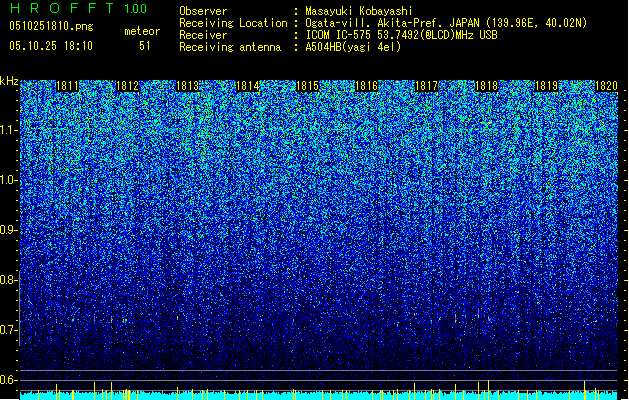The image size is (629, 400).
Task: Click the kHz axis unit label
Action: click(9, 81)
